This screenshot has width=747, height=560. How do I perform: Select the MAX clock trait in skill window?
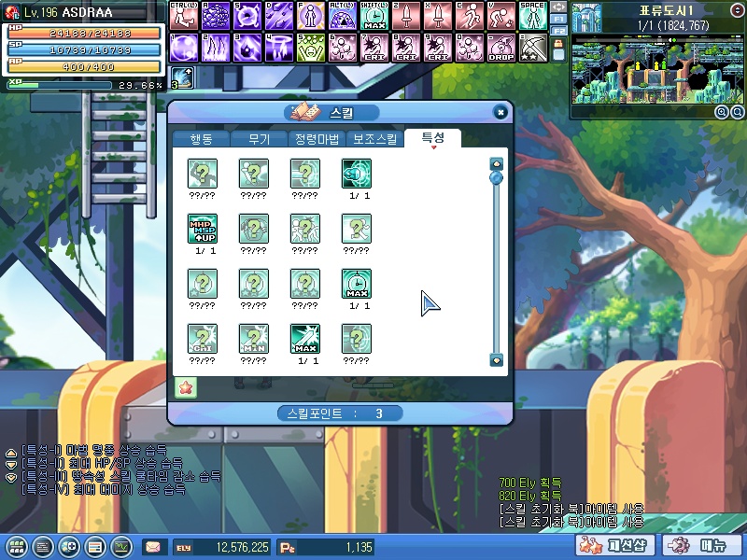coord(357,284)
